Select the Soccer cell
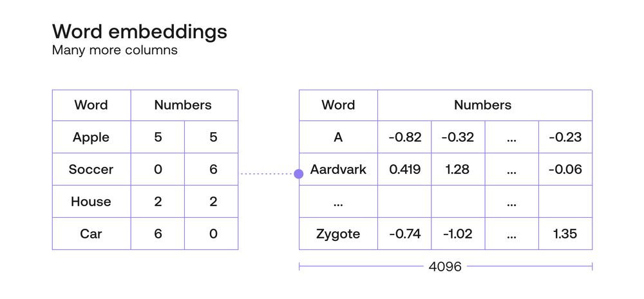Screen dimensions: 644x299 pos(91,169)
